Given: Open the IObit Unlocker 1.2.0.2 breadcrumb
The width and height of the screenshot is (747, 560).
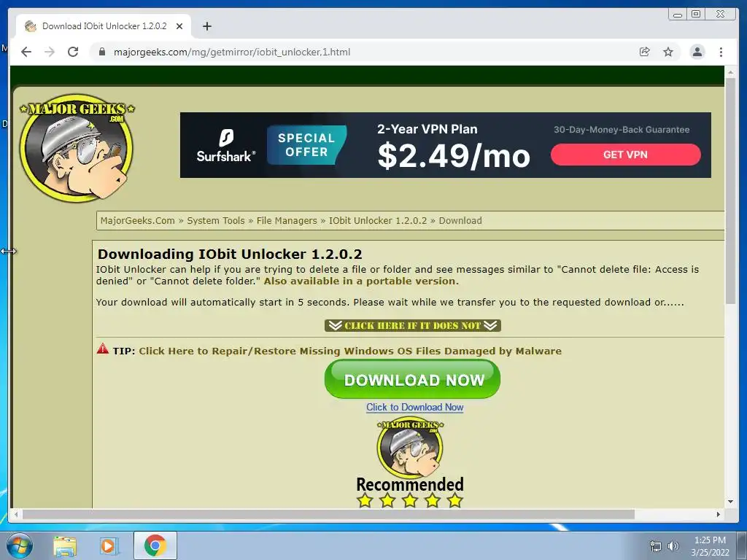Looking at the screenshot, I should pos(378,220).
